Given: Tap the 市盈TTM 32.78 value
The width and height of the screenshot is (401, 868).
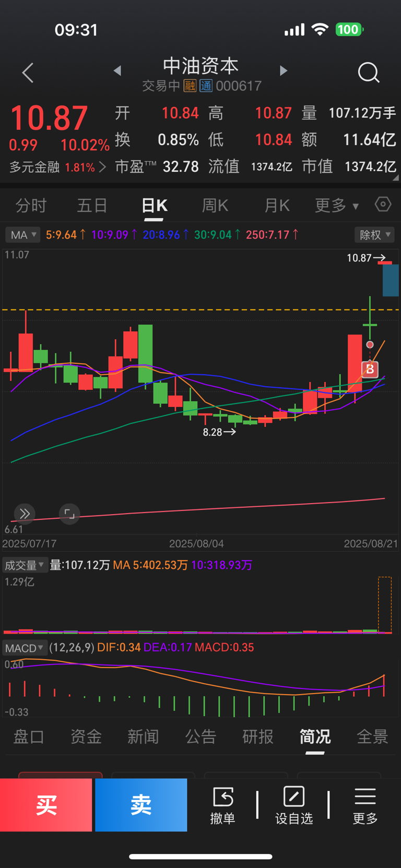Looking at the screenshot, I should coord(181,167).
